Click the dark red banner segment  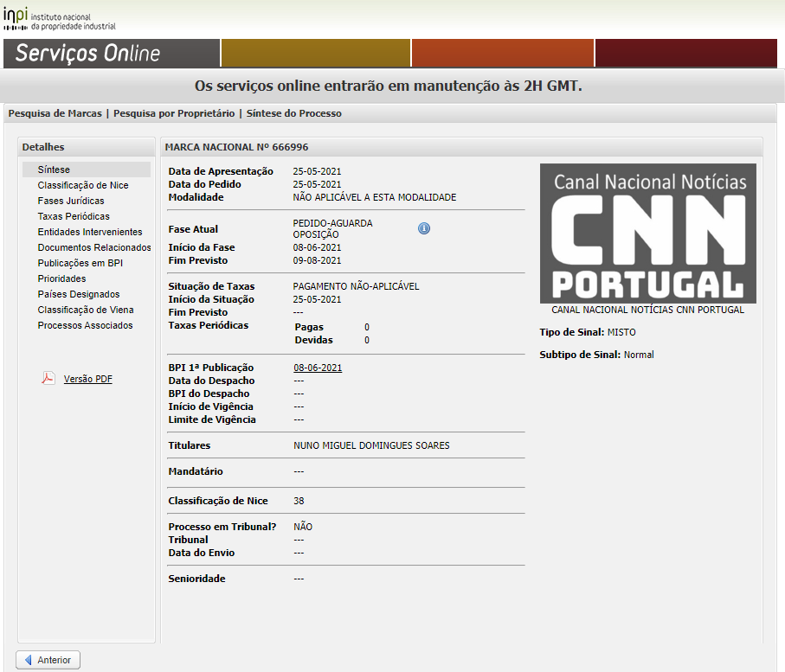[685, 53]
